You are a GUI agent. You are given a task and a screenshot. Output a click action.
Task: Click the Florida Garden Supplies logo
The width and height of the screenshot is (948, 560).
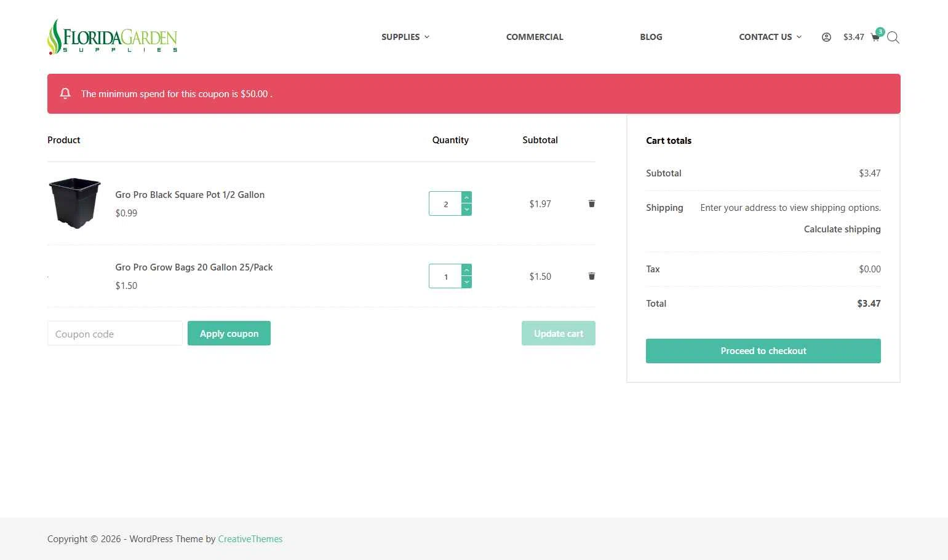pos(113,36)
